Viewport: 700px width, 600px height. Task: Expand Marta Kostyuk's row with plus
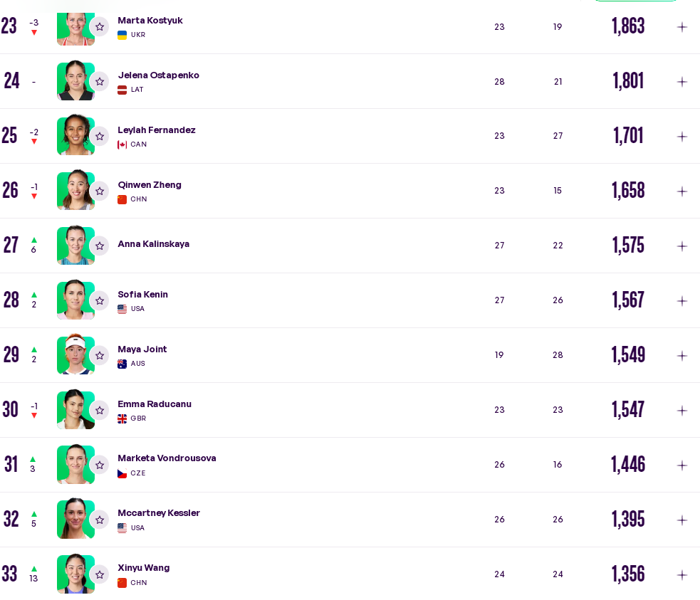(x=681, y=27)
